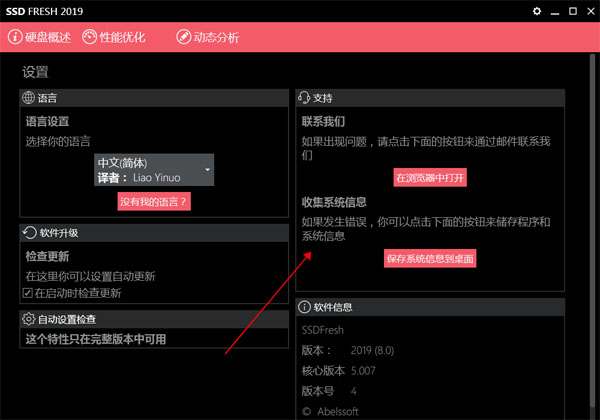Toggle 在启动时检查更新 checkbox
This screenshot has width=600, height=420.
[27, 293]
